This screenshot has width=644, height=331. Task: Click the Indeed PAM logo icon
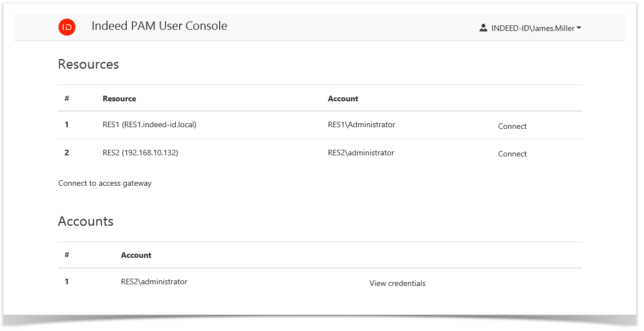[66, 26]
